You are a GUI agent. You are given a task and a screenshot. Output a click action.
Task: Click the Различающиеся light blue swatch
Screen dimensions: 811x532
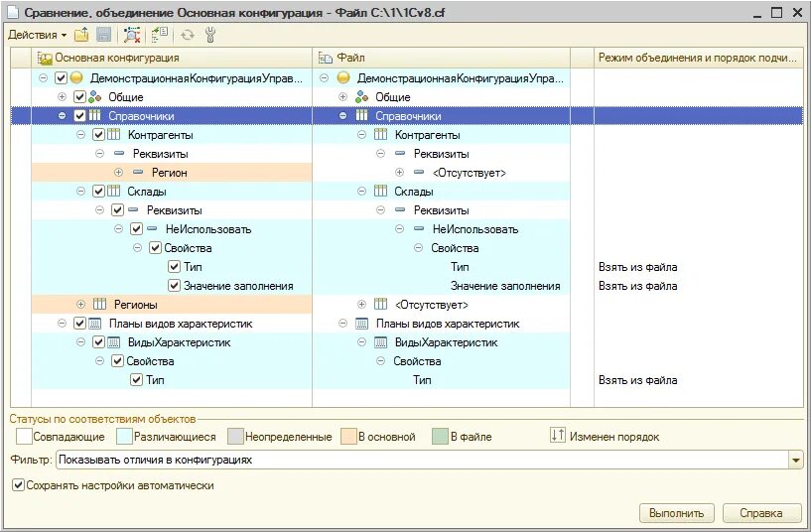(x=125, y=437)
